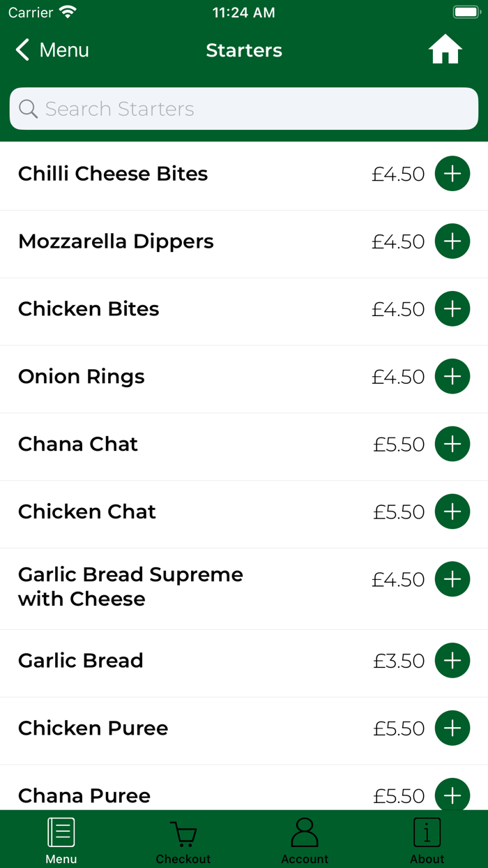
Task: Add Chilli Cheese Bites using plus icon
Action: pyautogui.click(x=452, y=173)
